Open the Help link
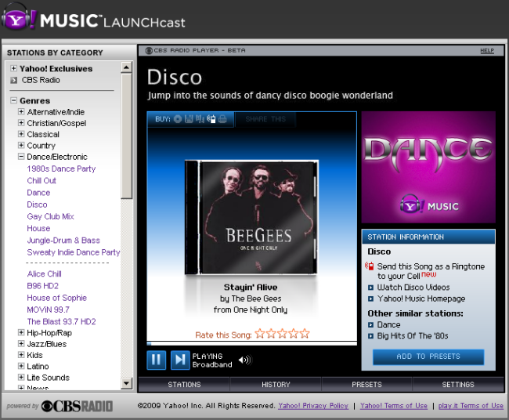The image size is (509, 420). tap(487, 51)
